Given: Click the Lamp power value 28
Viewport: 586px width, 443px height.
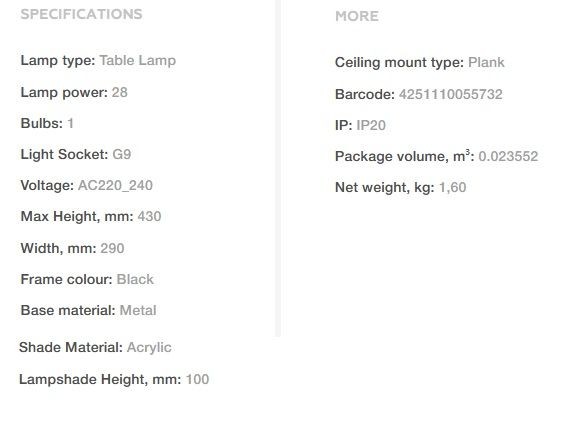Looking at the screenshot, I should click(x=120, y=92).
